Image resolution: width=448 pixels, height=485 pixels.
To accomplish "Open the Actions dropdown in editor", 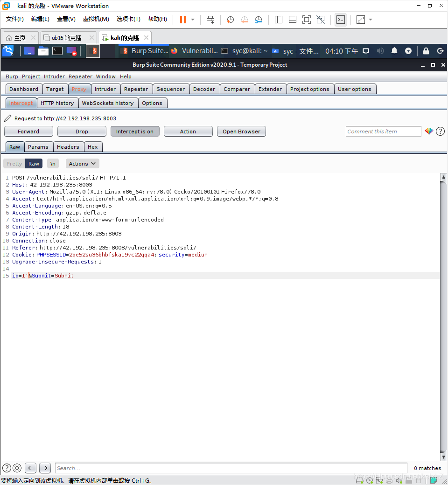I will pyautogui.click(x=82, y=164).
